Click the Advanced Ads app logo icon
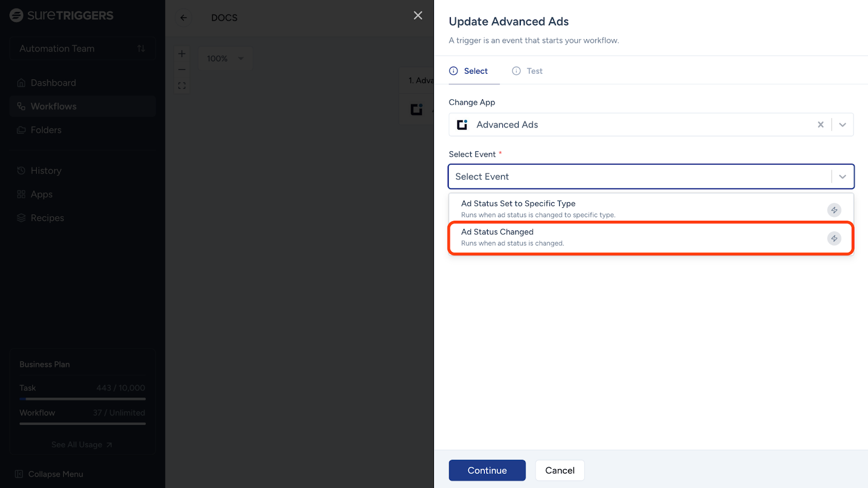Viewport: 868px width, 488px height. [462, 125]
